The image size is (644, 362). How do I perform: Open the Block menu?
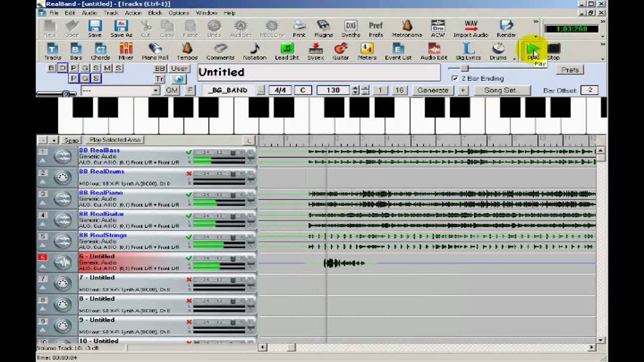point(155,13)
